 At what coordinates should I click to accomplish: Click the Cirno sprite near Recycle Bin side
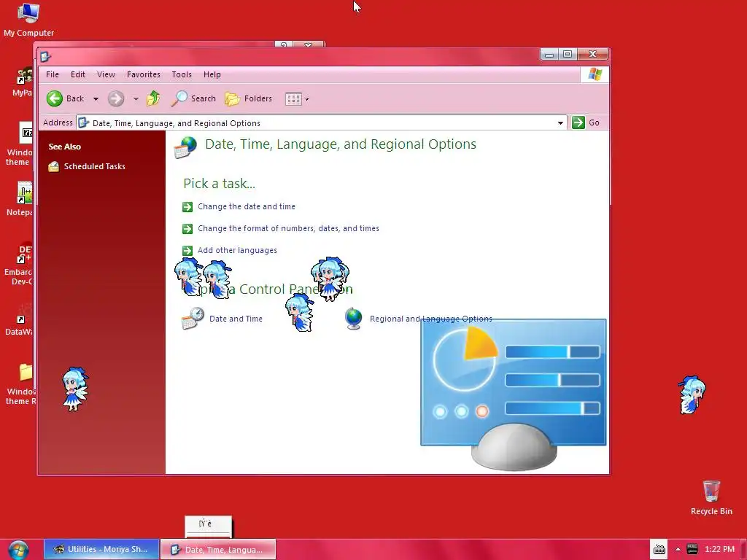tap(692, 394)
